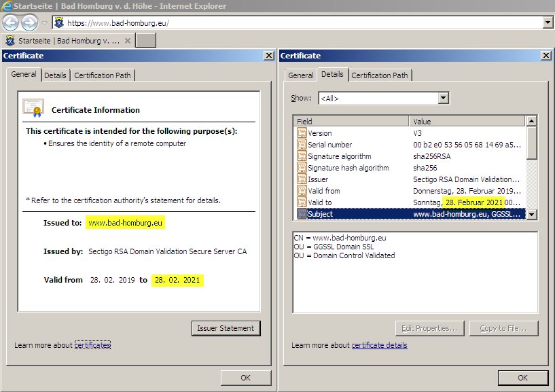
Task: Select the Issuer field row
Action: (x=410, y=179)
